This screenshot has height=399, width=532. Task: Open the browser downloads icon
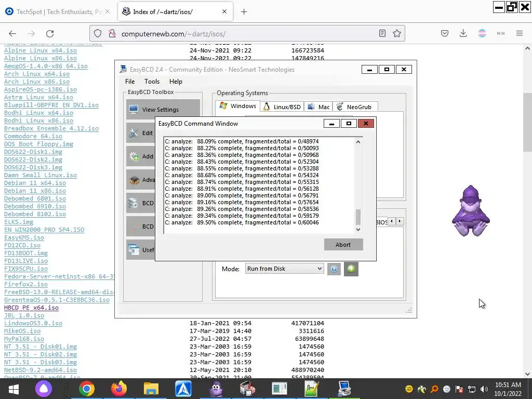pos(463,34)
